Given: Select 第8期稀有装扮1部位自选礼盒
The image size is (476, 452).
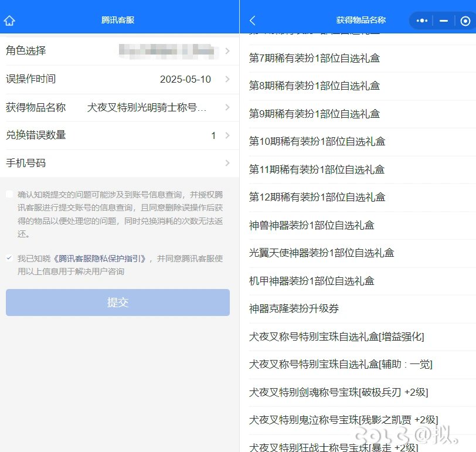Looking at the screenshot, I should click(314, 86).
